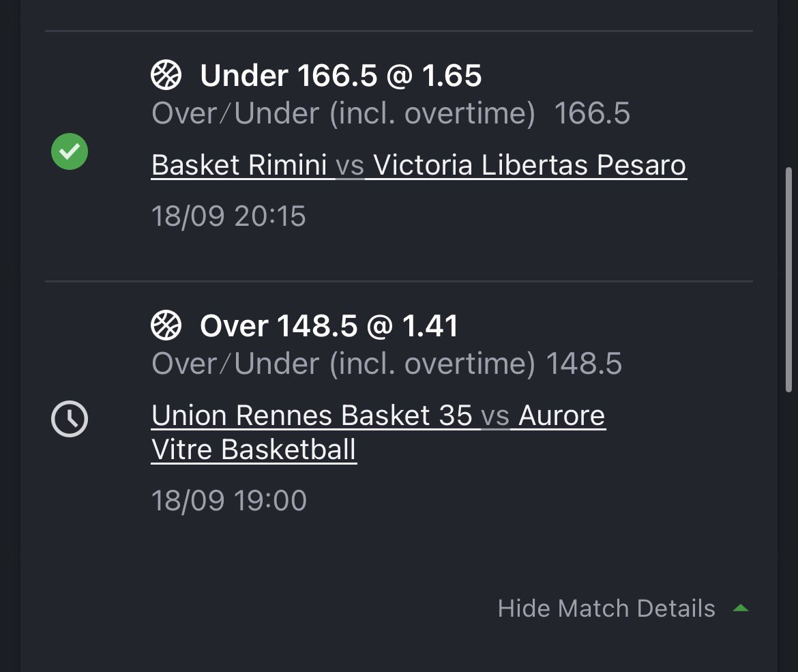Click Victoria Libertas Pesaro team name
The height and width of the screenshot is (672, 798).
[530, 166]
